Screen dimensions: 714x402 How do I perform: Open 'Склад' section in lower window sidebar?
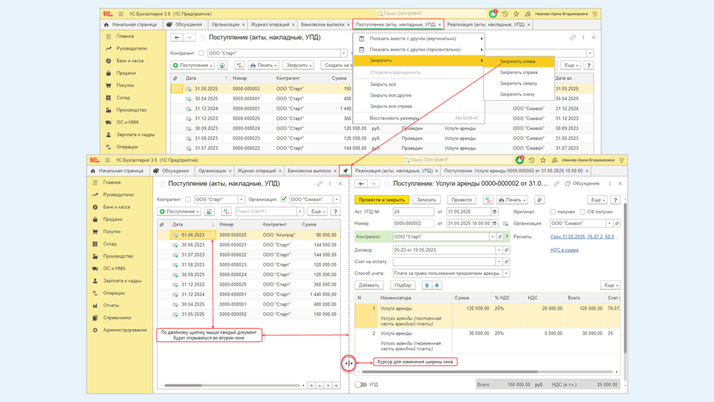(110, 244)
